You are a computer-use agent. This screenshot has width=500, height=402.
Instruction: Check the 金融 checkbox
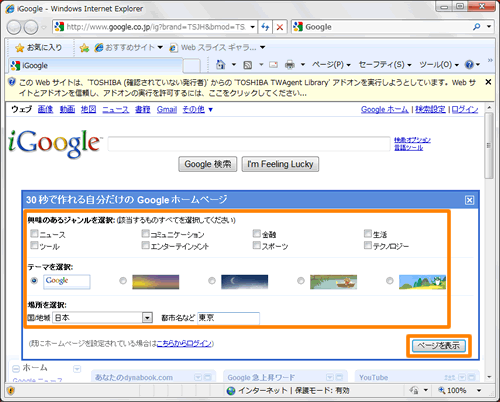257,233
